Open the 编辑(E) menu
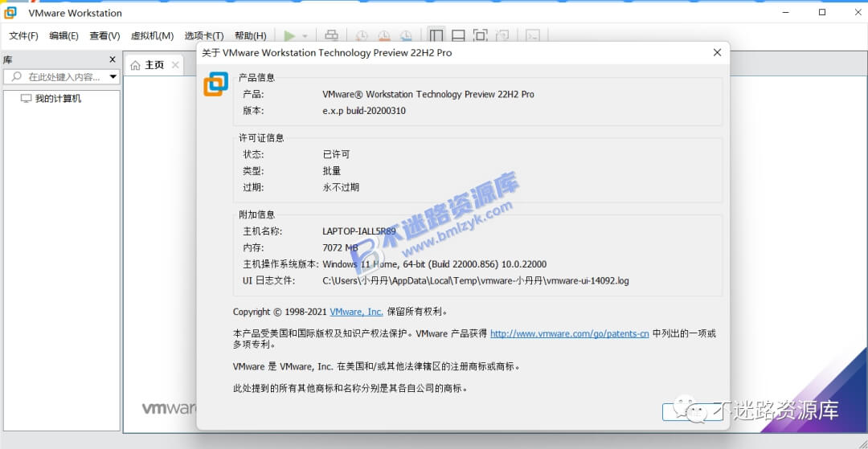 pos(64,36)
